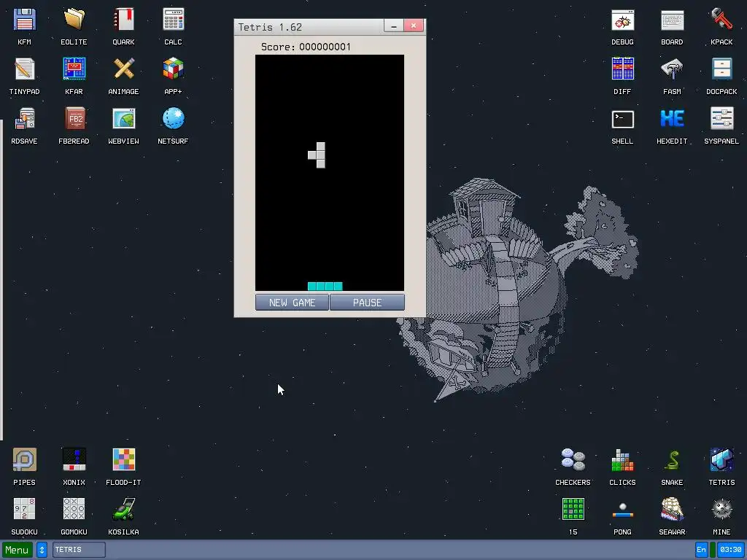Launch the GOMOKU game icon
Viewport: 747px width, 560px height.
coord(74,510)
